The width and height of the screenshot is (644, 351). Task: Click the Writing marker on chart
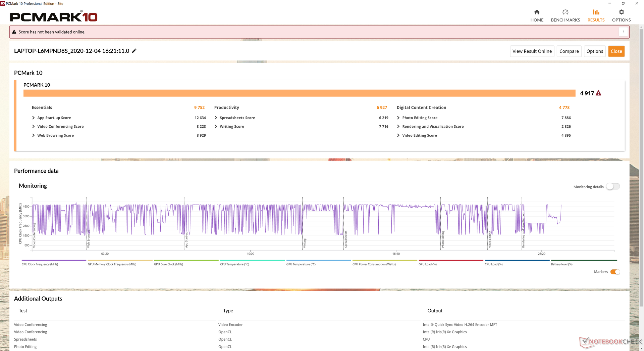click(x=305, y=243)
